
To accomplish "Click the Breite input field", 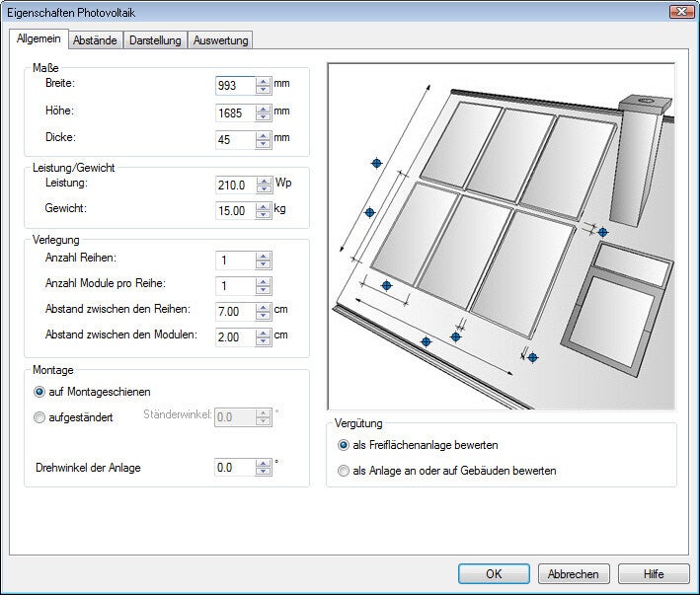I will [235, 85].
